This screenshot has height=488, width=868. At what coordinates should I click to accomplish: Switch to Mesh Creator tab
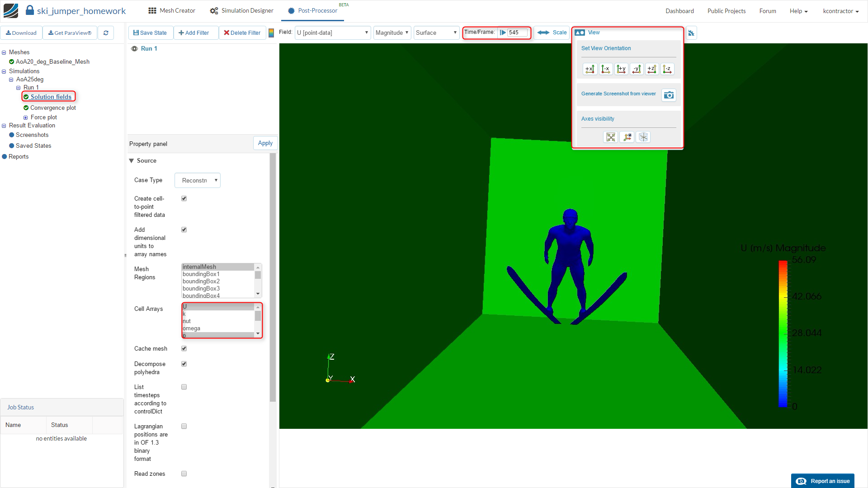click(x=172, y=11)
